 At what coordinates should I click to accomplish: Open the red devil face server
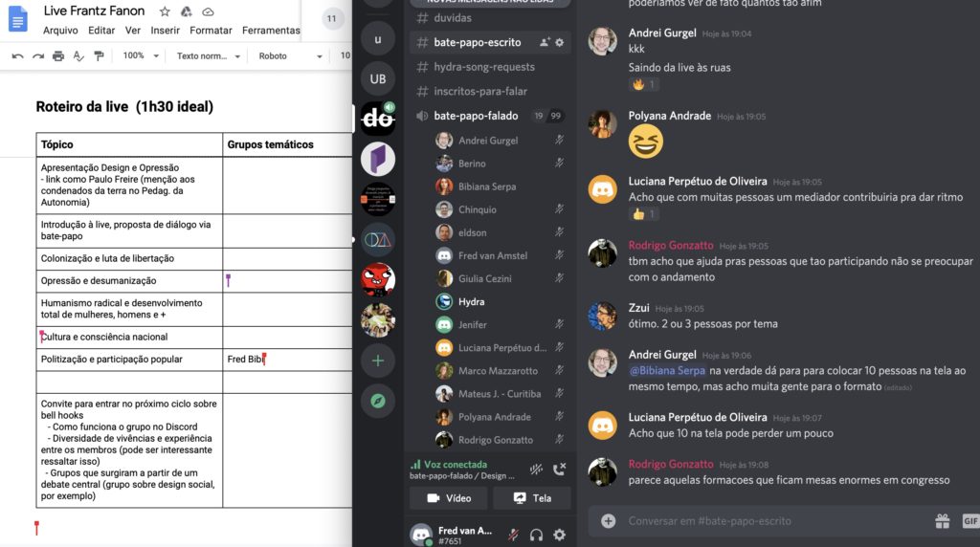coord(377,279)
